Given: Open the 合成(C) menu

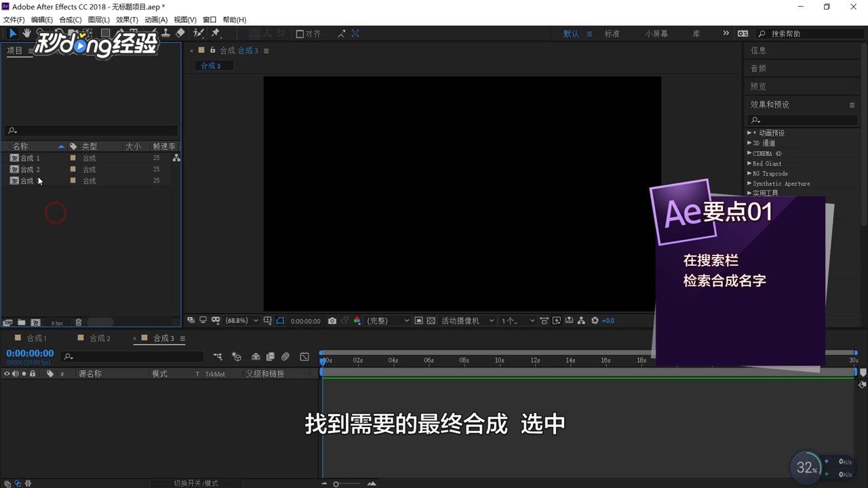Looking at the screenshot, I should tap(70, 20).
